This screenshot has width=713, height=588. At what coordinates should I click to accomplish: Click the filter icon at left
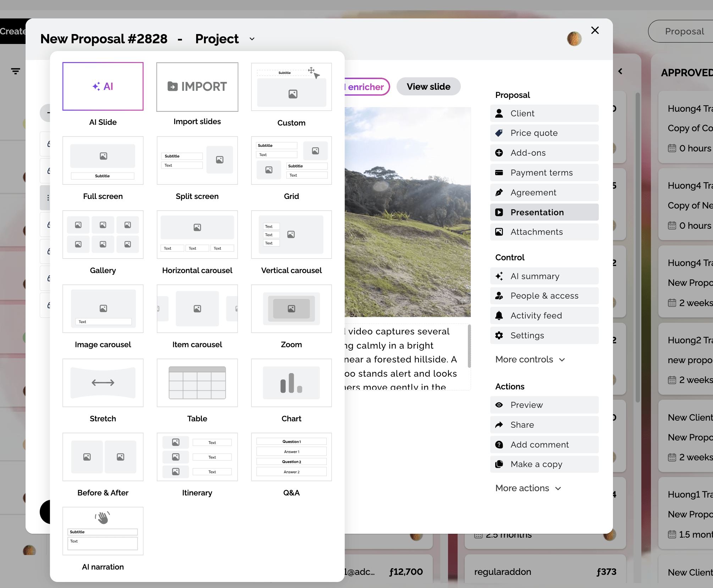coord(15,71)
